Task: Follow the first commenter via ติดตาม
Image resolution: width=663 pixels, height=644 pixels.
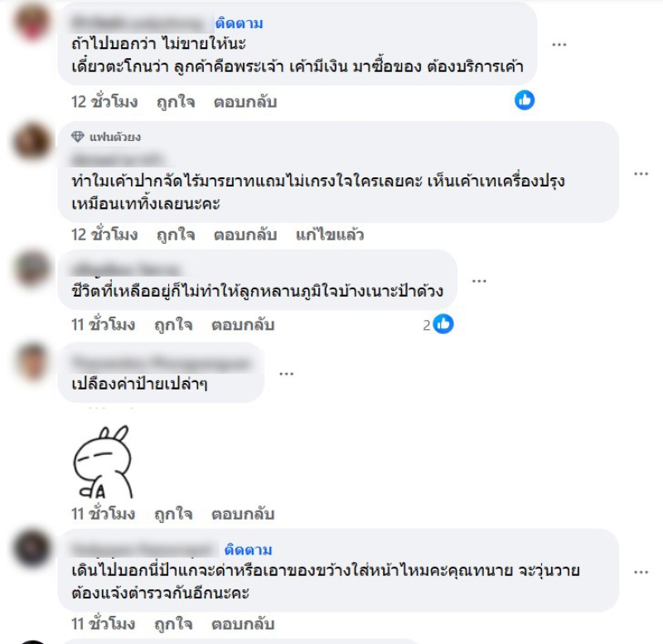Action: pyautogui.click(x=239, y=23)
